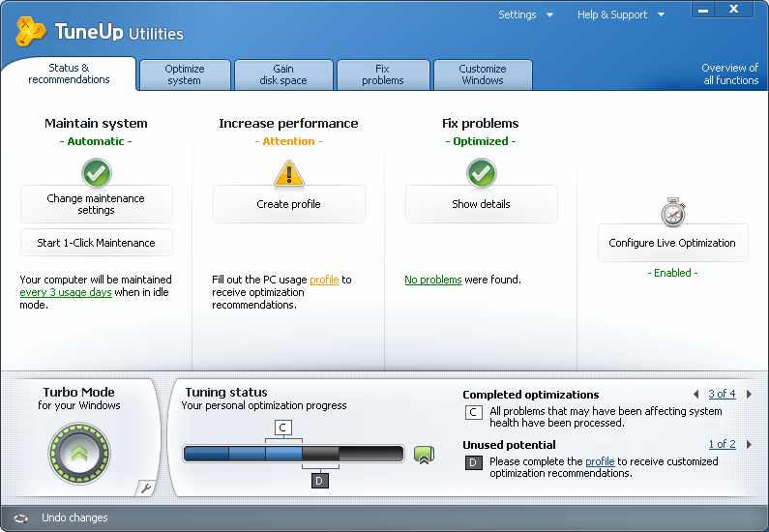
Task: Click the green rating icon beside progress bar
Action: point(424,455)
